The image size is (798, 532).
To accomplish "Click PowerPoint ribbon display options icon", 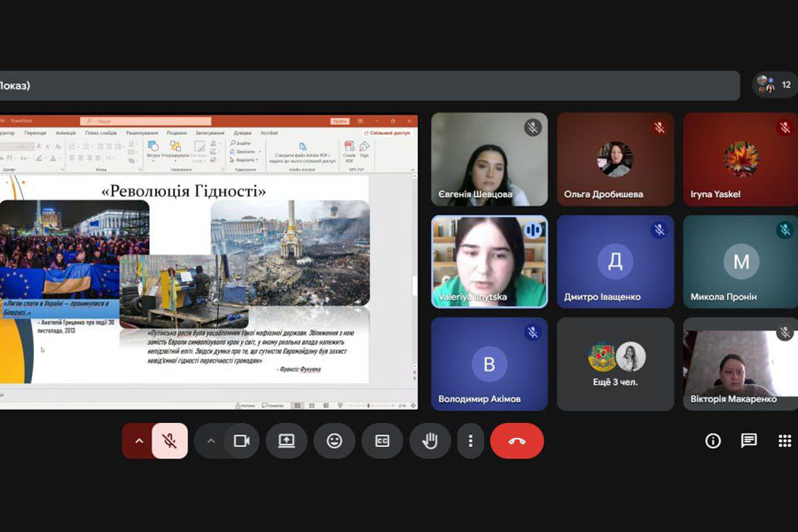I will (360, 121).
